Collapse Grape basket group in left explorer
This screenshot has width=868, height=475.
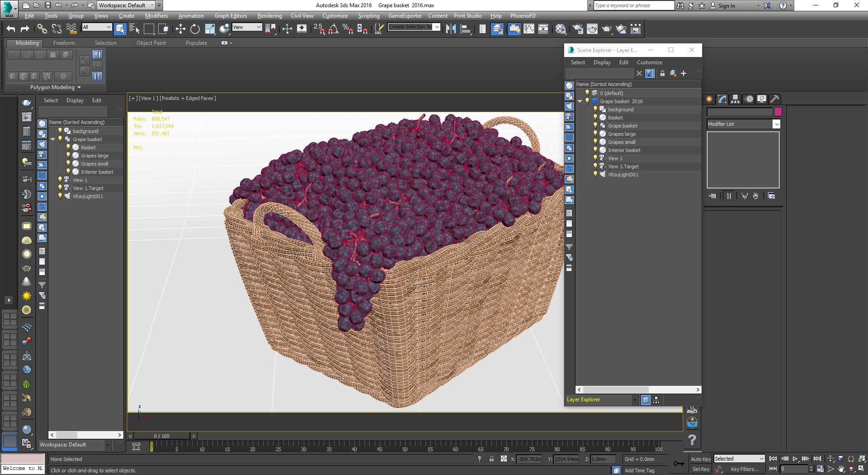click(x=52, y=139)
